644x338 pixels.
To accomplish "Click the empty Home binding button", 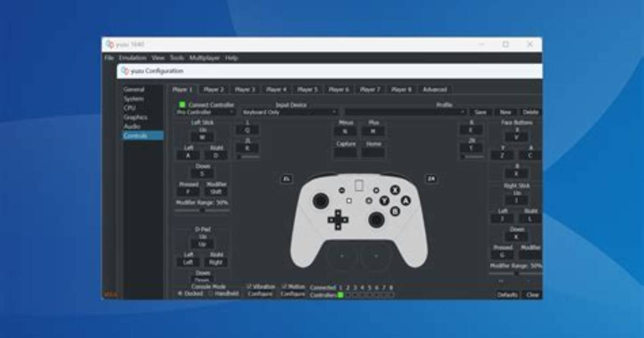I will 373,153.
